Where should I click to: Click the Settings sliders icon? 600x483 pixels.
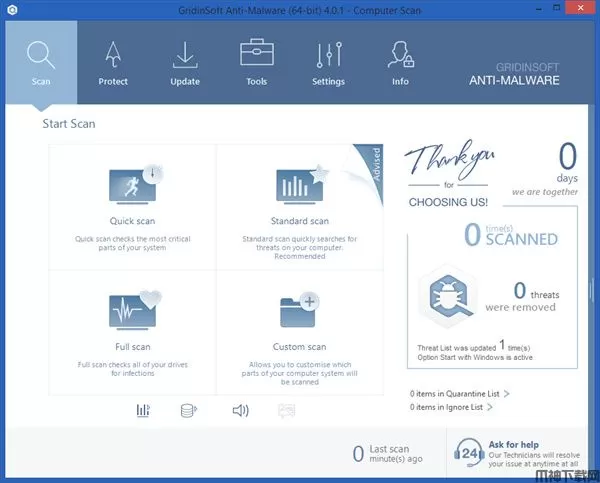click(329, 55)
